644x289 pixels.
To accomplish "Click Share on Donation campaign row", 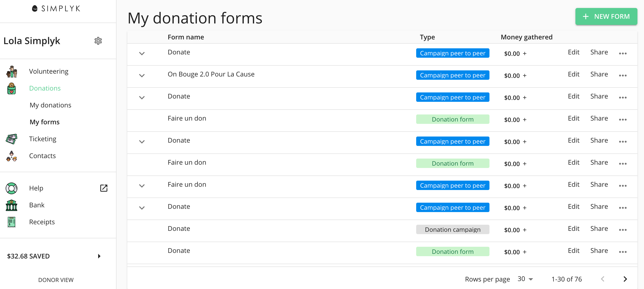I will tap(599, 228).
